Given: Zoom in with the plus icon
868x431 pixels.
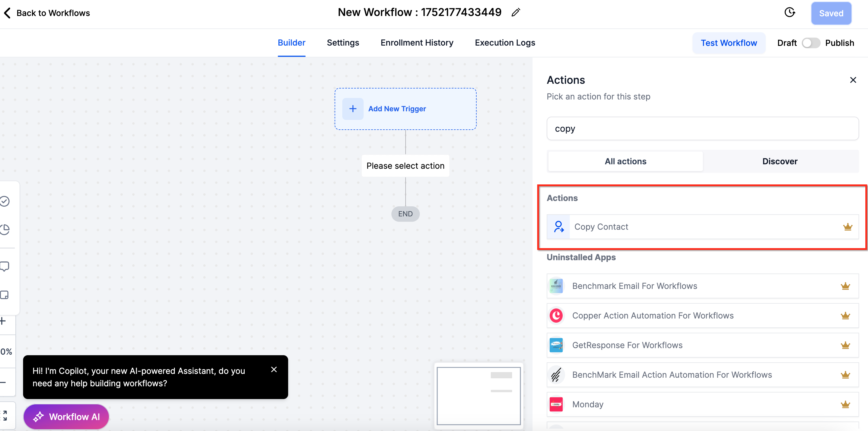Looking at the screenshot, I should 3,321.
